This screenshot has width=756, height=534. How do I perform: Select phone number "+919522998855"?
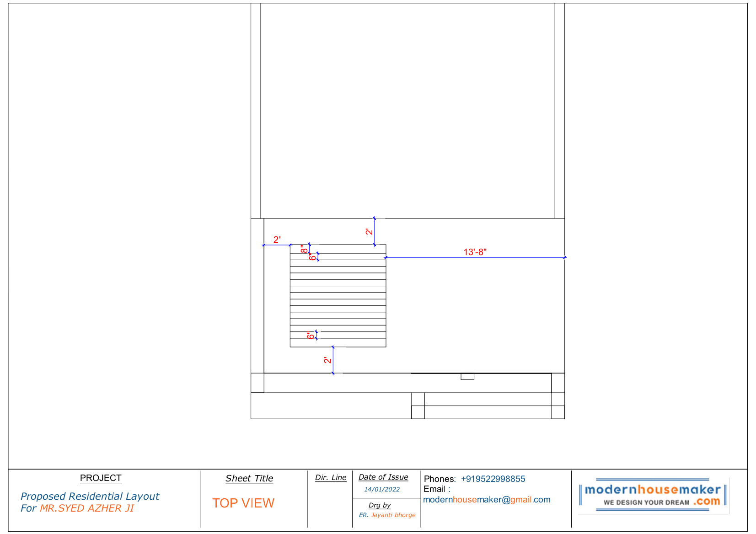(x=493, y=479)
